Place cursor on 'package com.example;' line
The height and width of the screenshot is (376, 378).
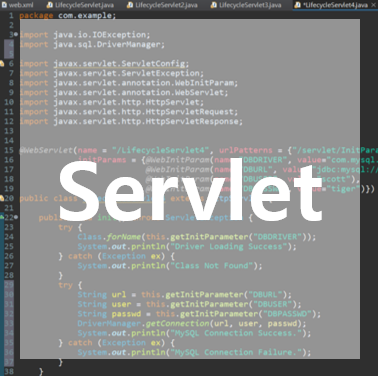click(67, 15)
